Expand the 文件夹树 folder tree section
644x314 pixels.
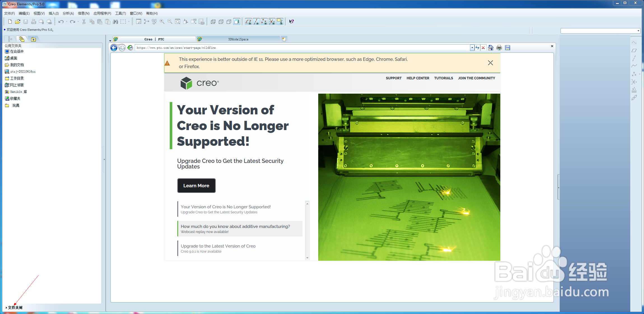click(14, 308)
